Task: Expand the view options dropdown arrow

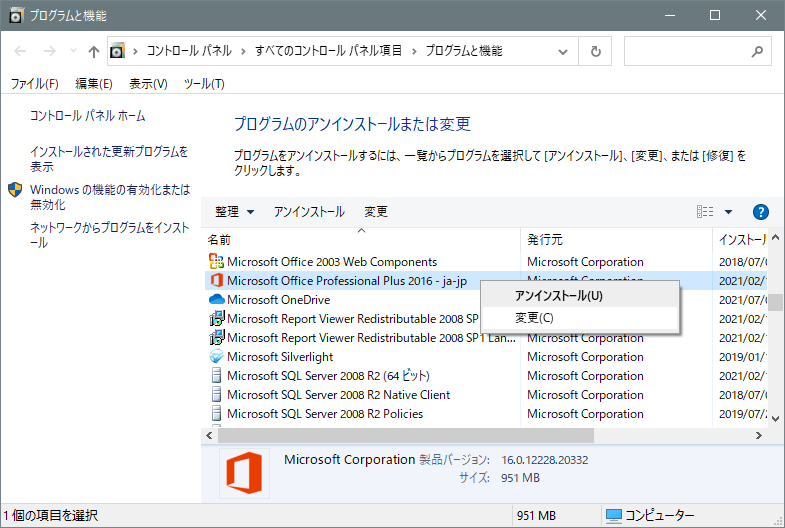Action: (x=729, y=212)
